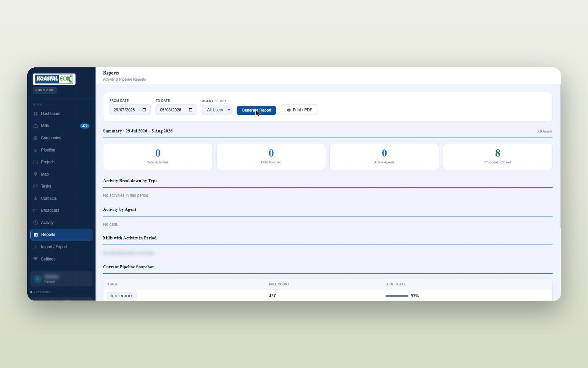Click the Broadcast icon in sidebar
588x368 pixels.
[36, 210]
